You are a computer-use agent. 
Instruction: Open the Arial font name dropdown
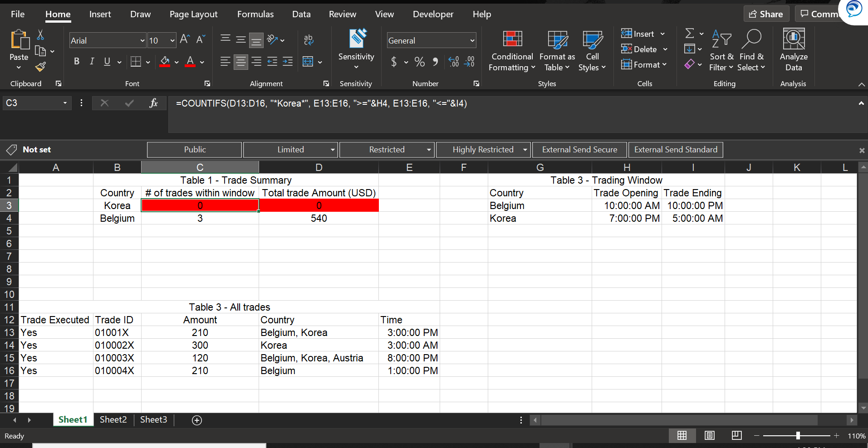pos(142,40)
